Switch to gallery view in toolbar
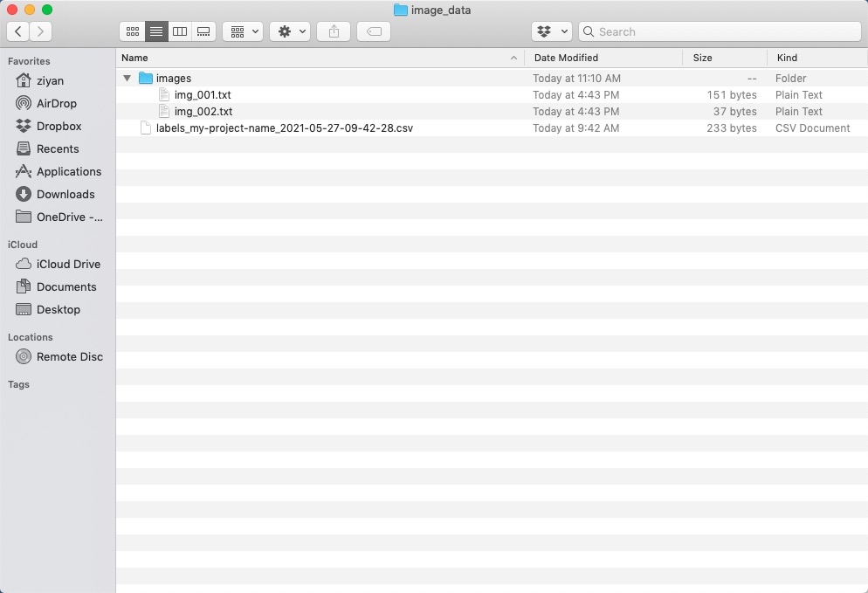Viewport: 868px width, 593px height. (203, 31)
